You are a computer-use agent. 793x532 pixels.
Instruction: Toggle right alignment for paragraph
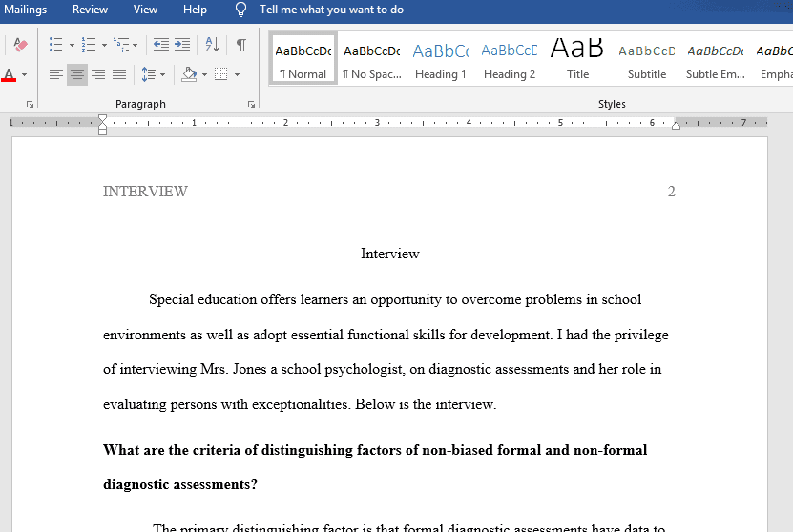tap(98, 74)
